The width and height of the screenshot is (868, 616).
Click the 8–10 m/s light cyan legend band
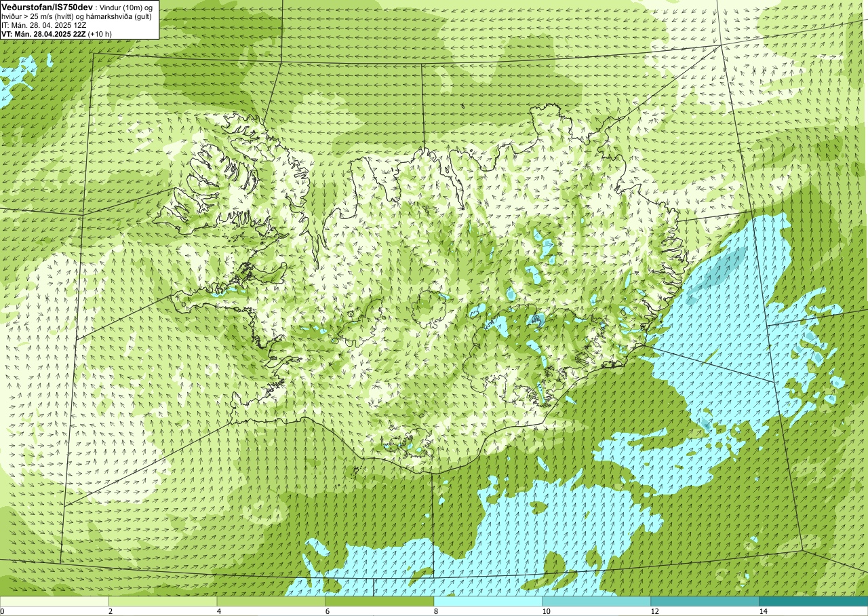(488, 601)
